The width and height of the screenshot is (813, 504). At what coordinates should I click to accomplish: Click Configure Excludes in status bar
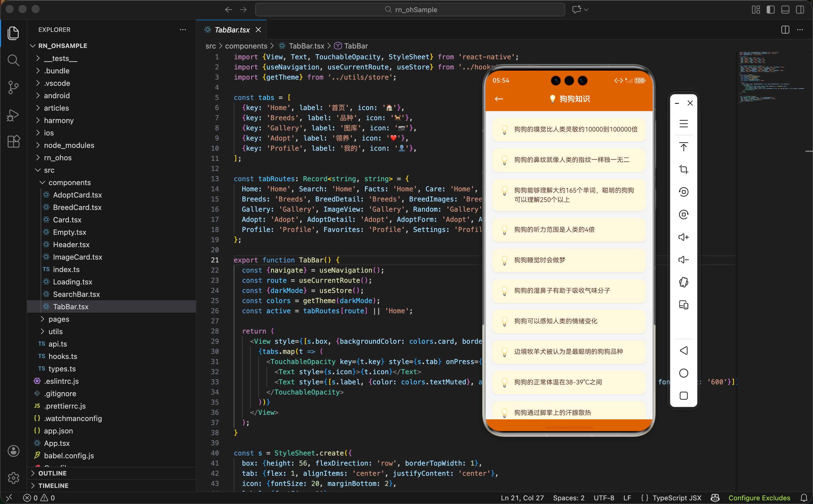[759, 498]
